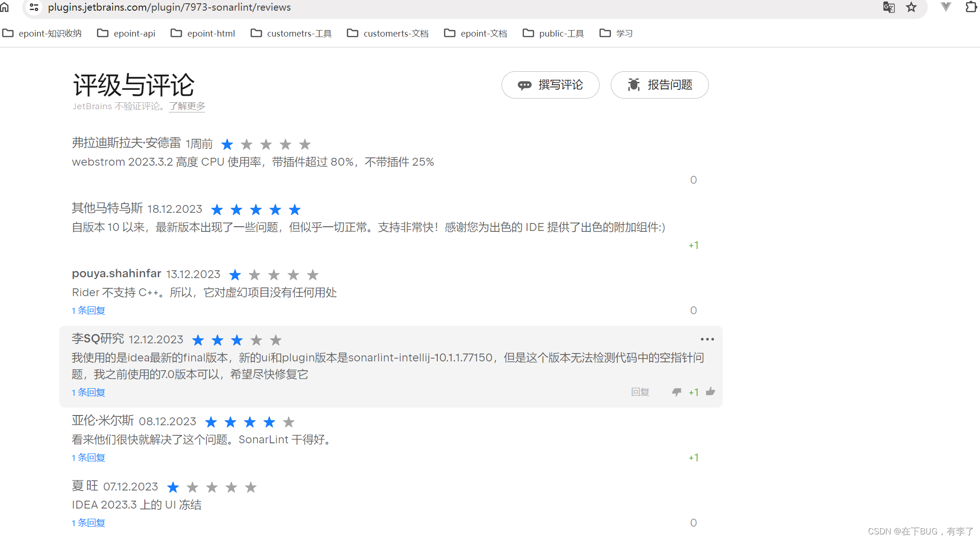Click the 撰写评论 write review button
980x540 pixels.
point(550,85)
